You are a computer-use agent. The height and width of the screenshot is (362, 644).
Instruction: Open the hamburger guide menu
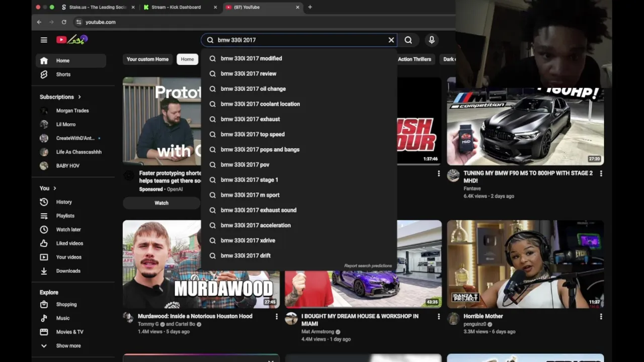coord(44,40)
